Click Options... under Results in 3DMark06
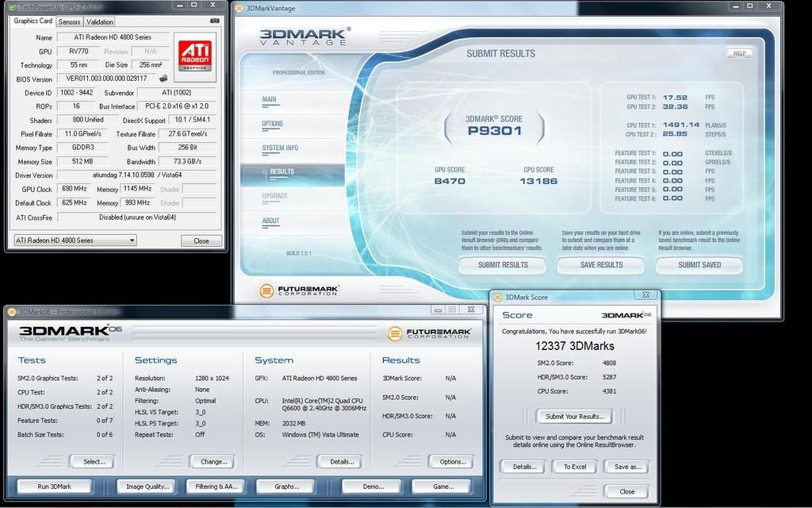Viewport: 812px width, 508px height. click(x=453, y=461)
